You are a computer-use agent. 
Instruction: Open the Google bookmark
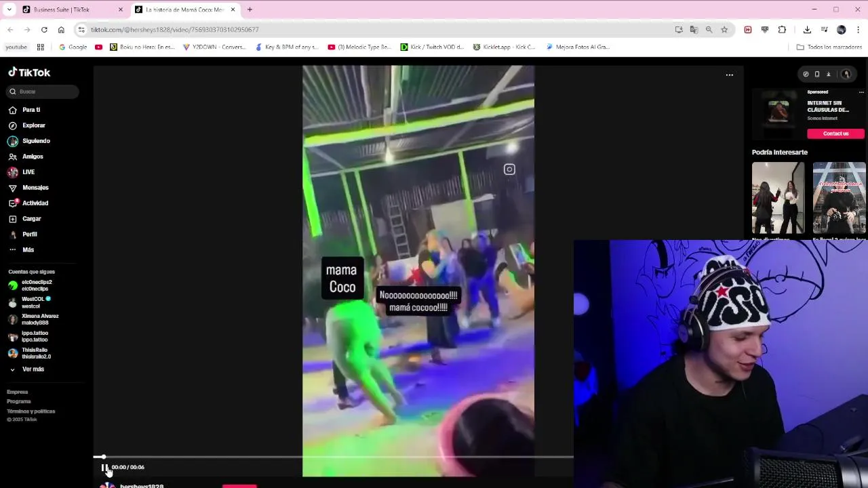[73, 47]
